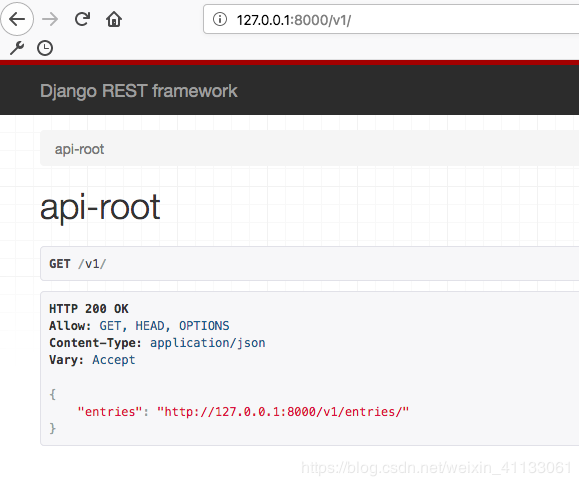Open the clock history icon
Image resolution: width=579 pixels, height=486 pixels.
point(45,48)
